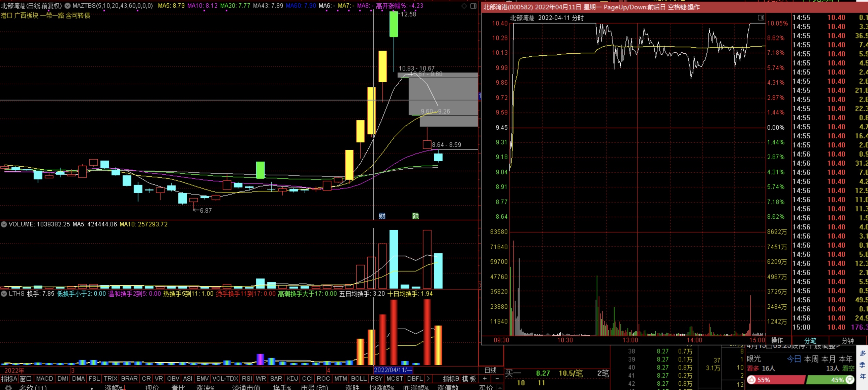Click the 2022/04/11 date marker on timeline
The height and width of the screenshot is (390, 868).
coord(393,370)
